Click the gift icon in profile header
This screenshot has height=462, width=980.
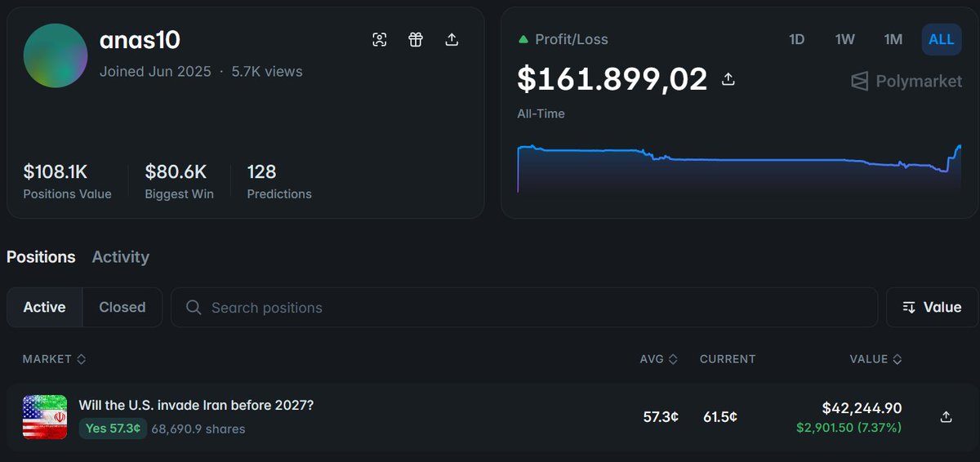pyautogui.click(x=416, y=40)
